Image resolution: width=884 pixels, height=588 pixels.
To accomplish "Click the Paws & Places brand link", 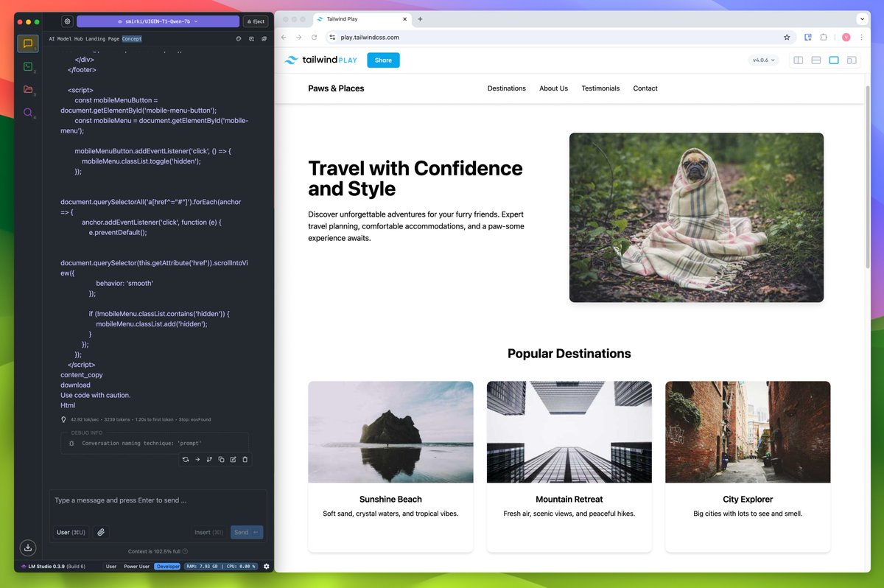I will tap(336, 88).
